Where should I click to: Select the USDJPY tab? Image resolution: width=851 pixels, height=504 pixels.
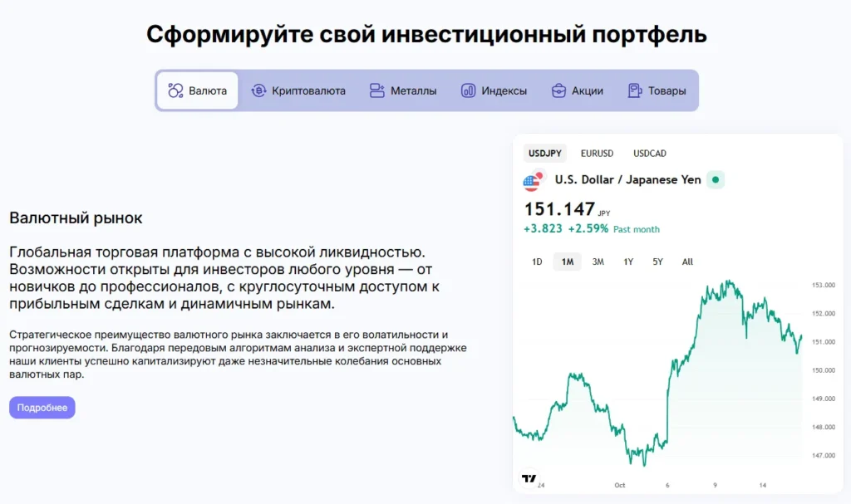(x=544, y=153)
